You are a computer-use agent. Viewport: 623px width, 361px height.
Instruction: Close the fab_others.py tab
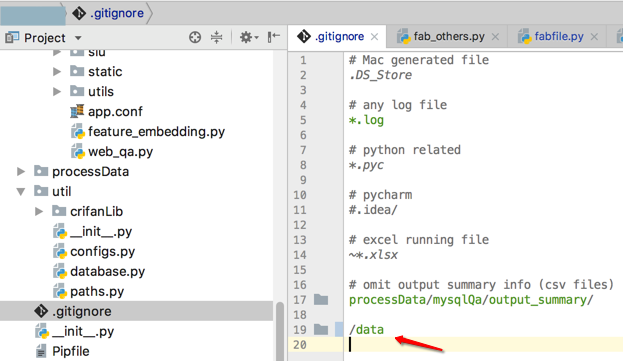pos(495,37)
